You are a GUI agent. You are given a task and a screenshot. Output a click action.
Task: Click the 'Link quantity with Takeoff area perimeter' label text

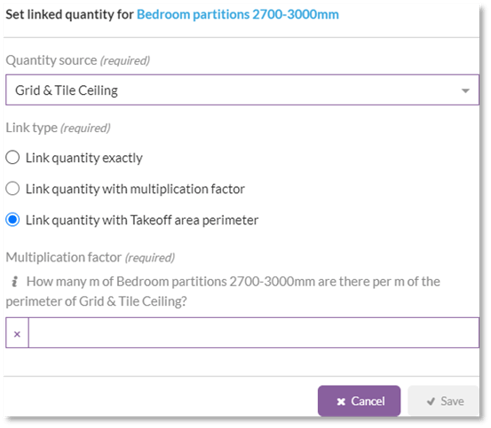point(142,220)
